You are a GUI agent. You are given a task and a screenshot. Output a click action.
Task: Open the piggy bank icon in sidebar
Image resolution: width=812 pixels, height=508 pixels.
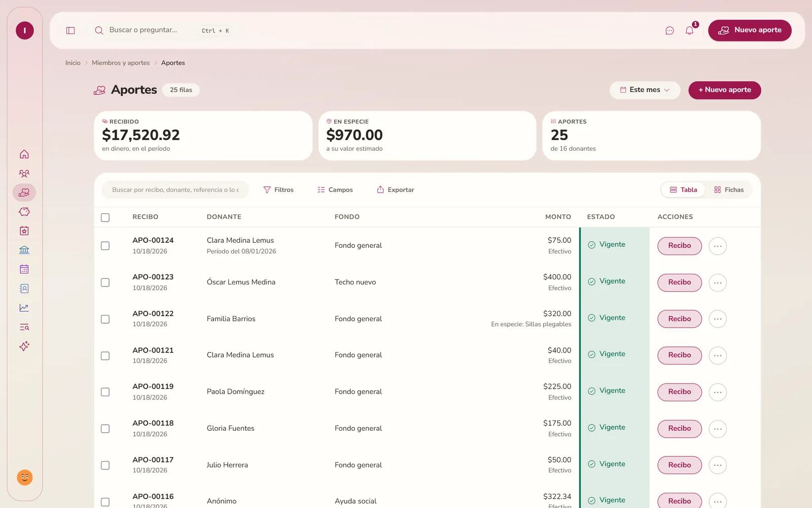pos(24,212)
